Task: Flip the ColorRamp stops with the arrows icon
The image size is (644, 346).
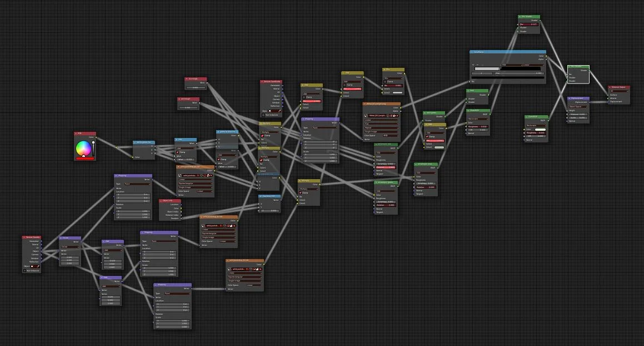Action: (482, 65)
